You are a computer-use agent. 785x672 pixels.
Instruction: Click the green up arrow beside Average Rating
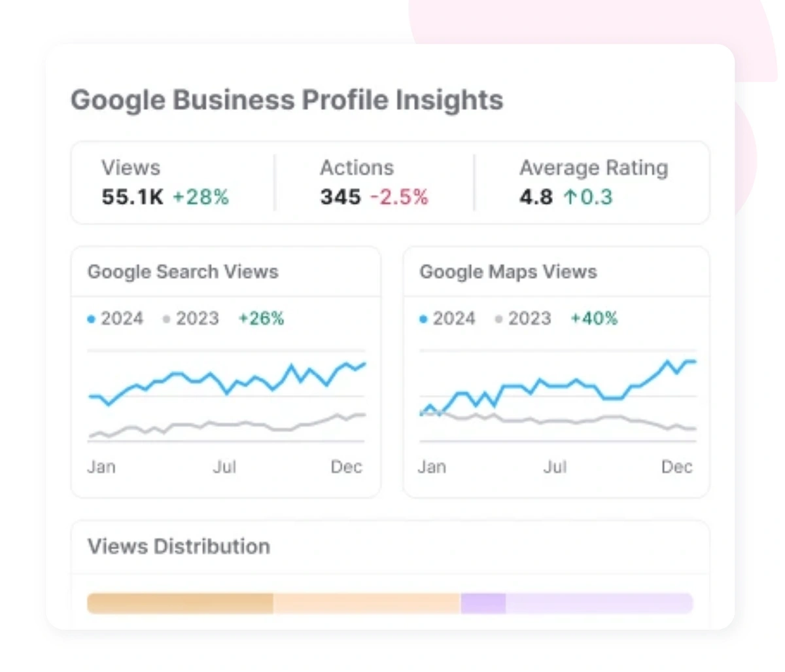click(x=570, y=197)
